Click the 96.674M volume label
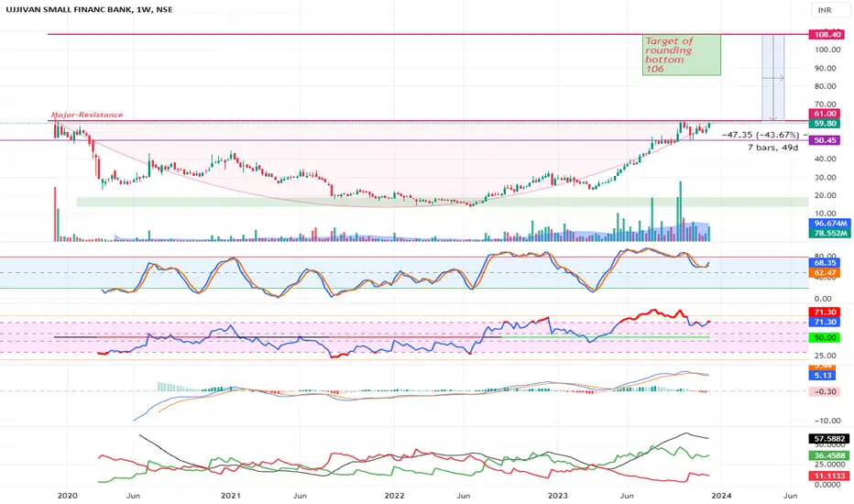The height and width of the screenshot is (504, 854). pyautogui.click(x=829, y=224)
